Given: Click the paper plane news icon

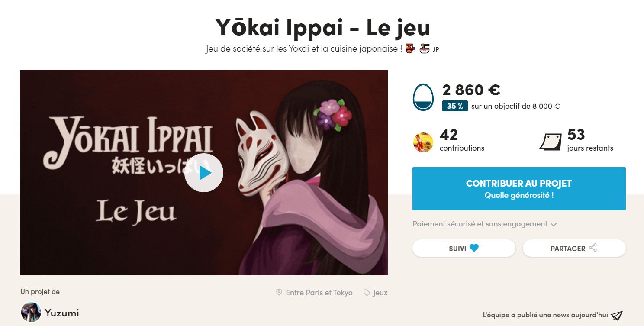Looking at the screenshot, I should click(x=617, y=315).
